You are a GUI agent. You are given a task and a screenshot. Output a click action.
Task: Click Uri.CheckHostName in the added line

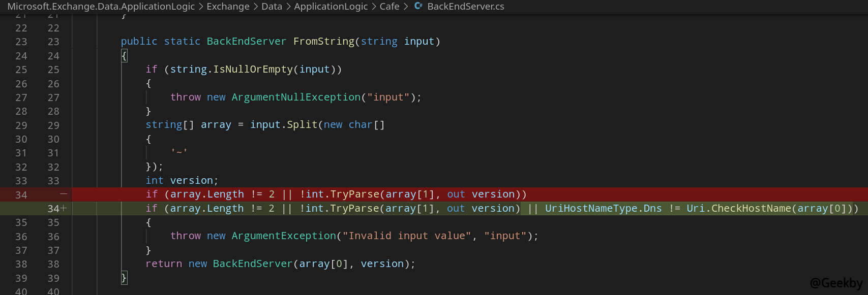coord(738,209)
